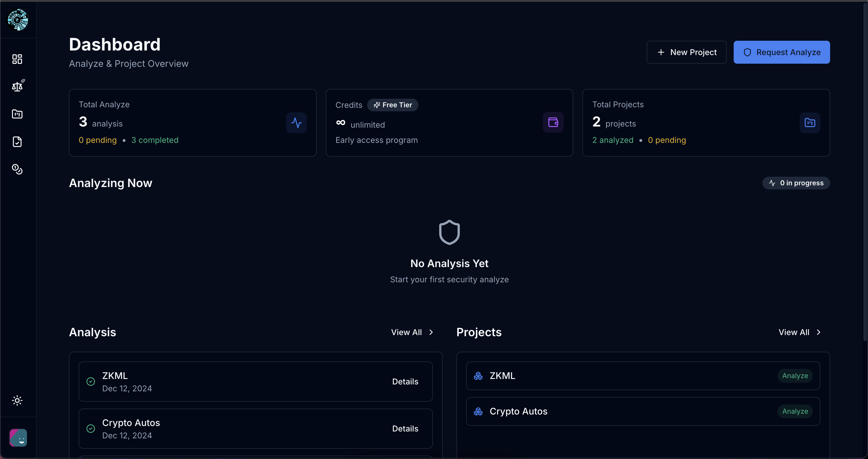Click the document check icon in sidebar

pyautogui.click(x=17, y=141)
